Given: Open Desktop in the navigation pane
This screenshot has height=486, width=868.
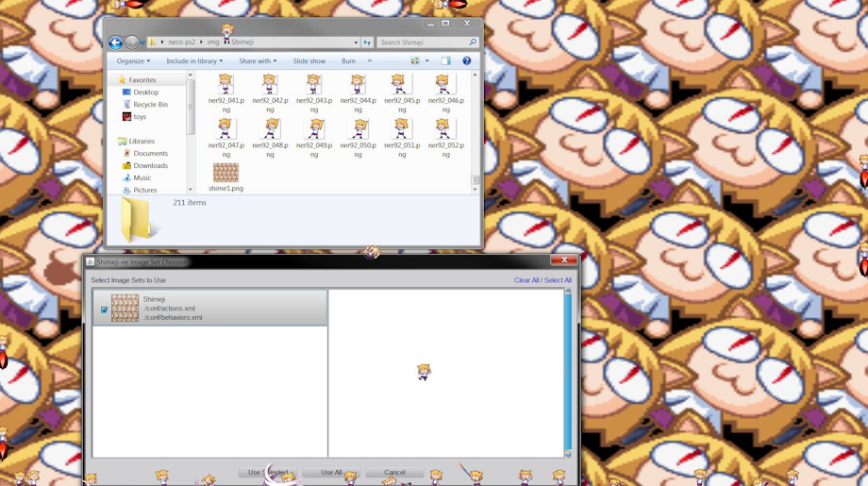Looking at the screenshot, I should point(145,92).
